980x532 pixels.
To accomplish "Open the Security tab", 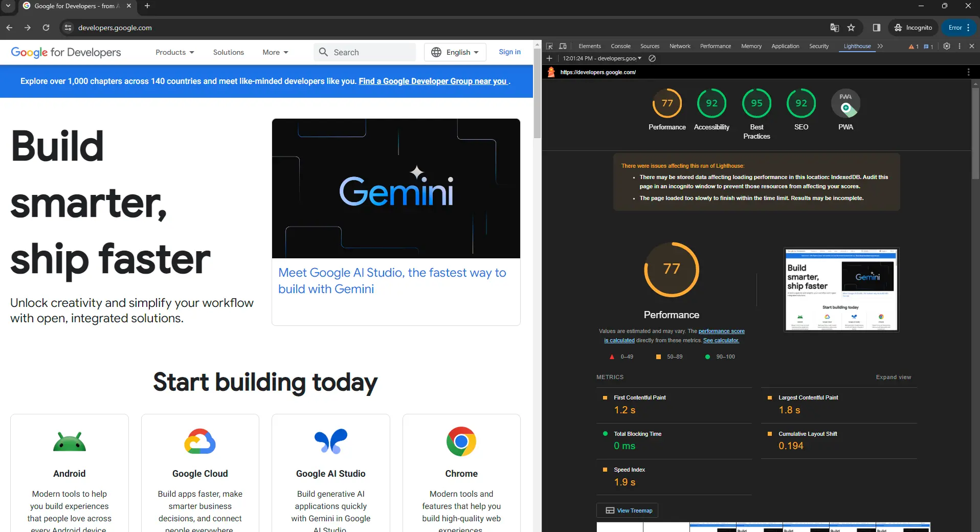I will (818, 46).
